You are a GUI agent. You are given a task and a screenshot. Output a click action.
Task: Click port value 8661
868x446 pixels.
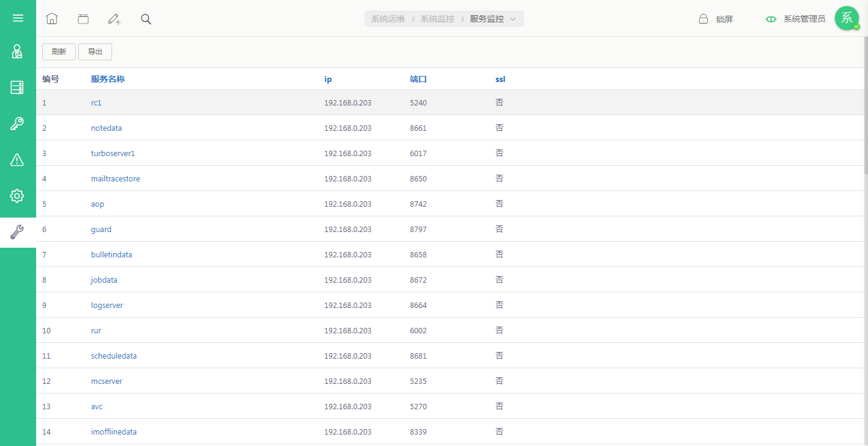pos(418,128)
